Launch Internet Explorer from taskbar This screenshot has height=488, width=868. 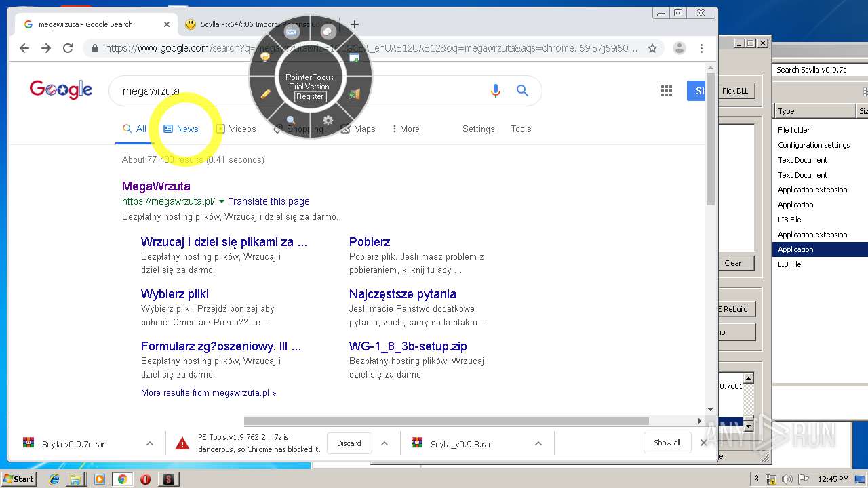point(54,479)
